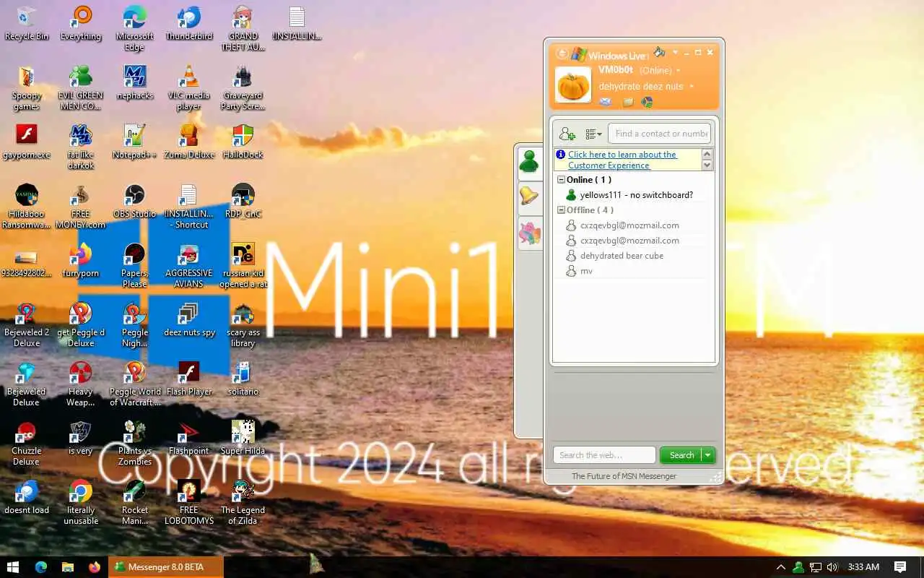Click 'dehydrate deez nuts' personal message
The image size is (924, 578).
click(641, 86)
